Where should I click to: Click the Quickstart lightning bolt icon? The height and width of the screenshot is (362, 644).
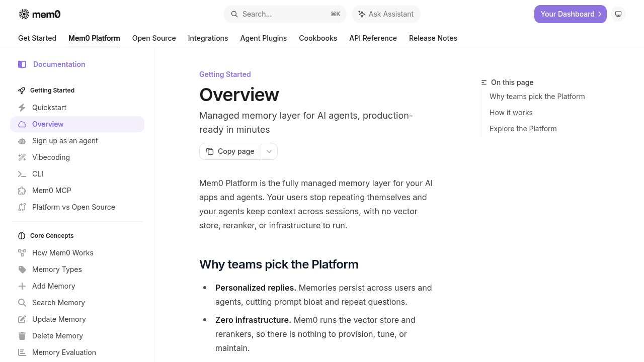tap(22, 108)
